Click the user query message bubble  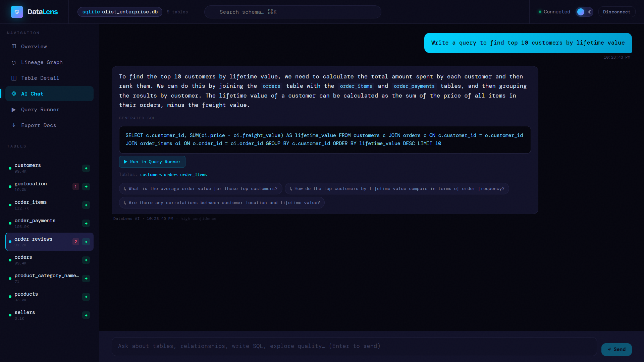pyautogui.click(x=528, y=43)
